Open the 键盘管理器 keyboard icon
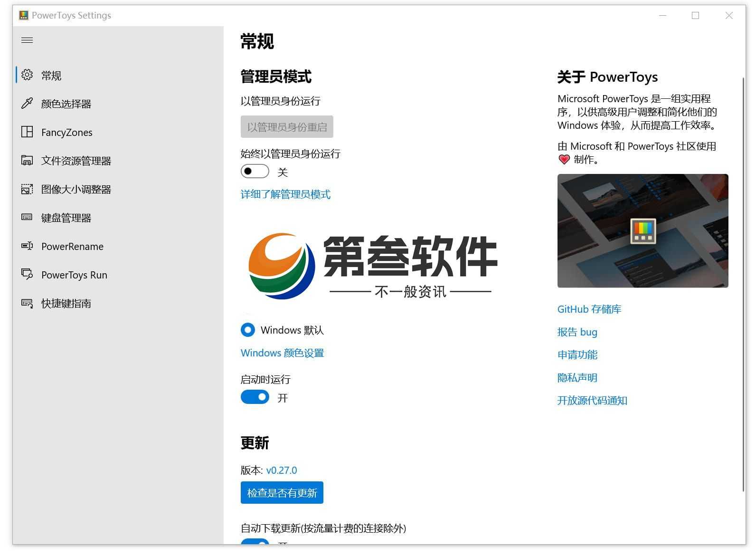The width and height of the screenshot is (756, 556). pyautogui.click(x=27, y=218)
